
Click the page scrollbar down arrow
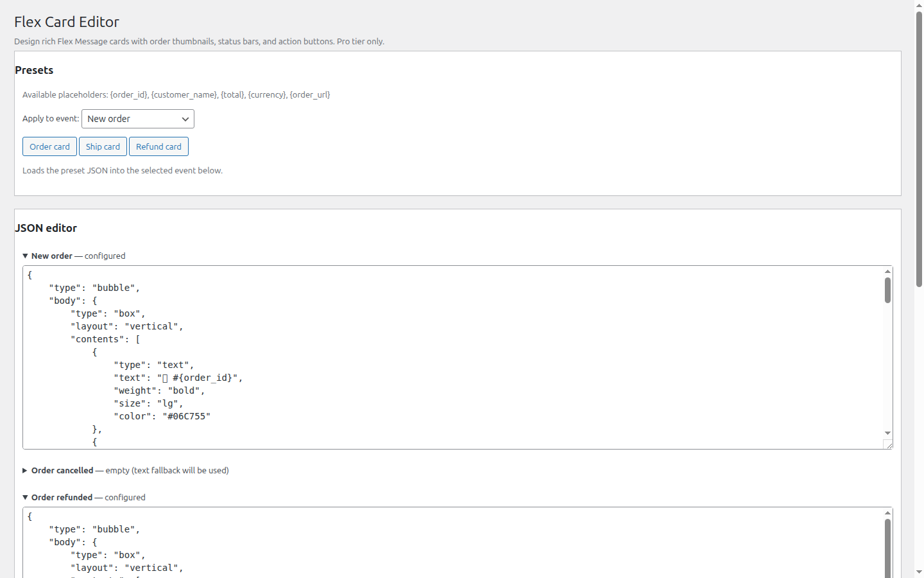coord(919,572)
